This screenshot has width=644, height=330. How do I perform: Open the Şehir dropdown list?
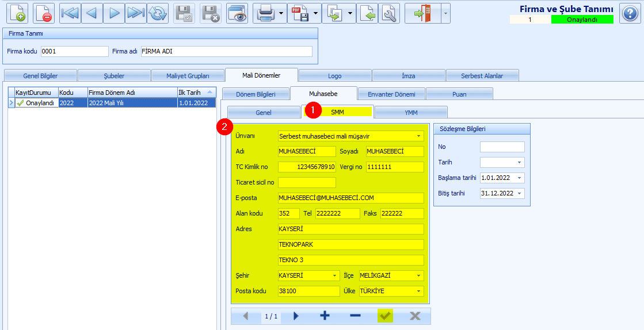click(334, 275)
